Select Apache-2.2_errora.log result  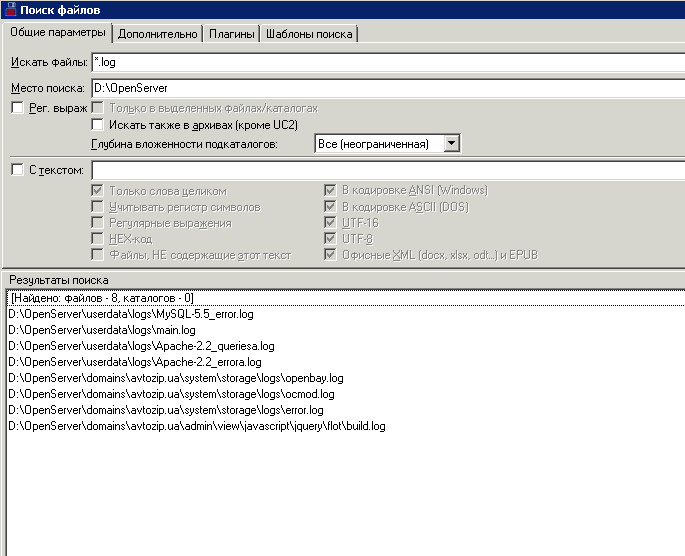pos(134,362)
